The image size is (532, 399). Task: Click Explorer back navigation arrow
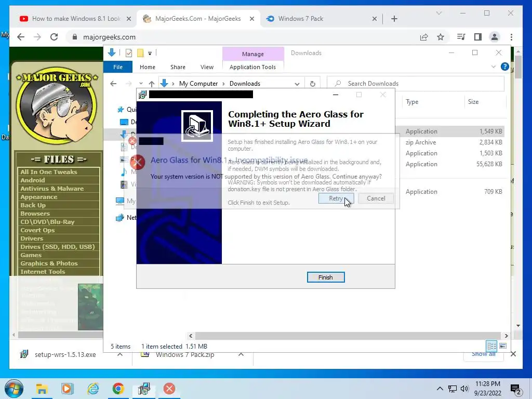point(113,84)
